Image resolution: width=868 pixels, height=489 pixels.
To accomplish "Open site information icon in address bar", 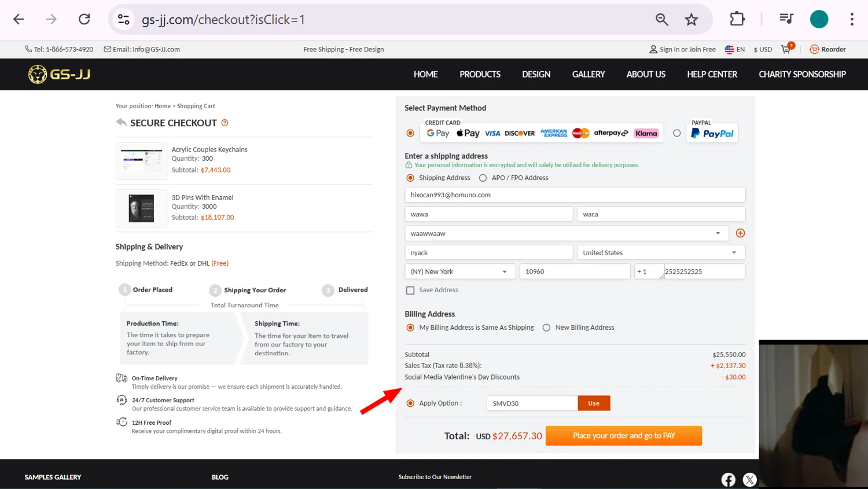I will click(124, 19).
